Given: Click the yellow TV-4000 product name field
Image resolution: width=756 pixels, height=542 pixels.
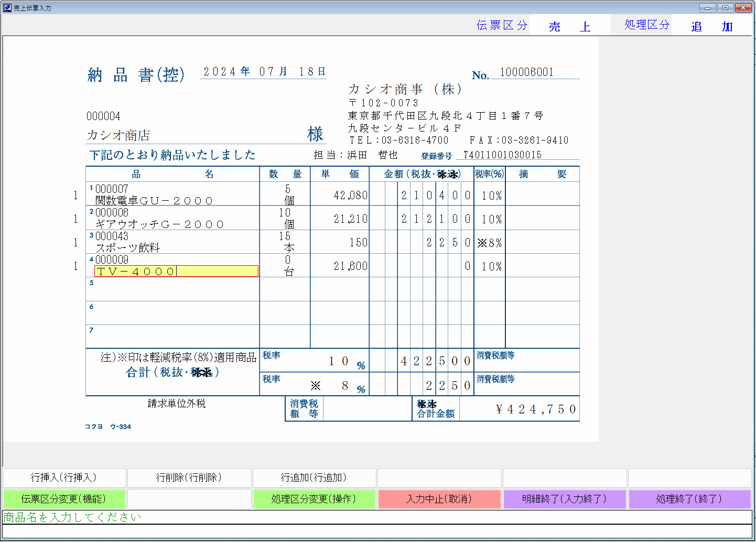Looking at the screenshot, I should click(176, 271).
